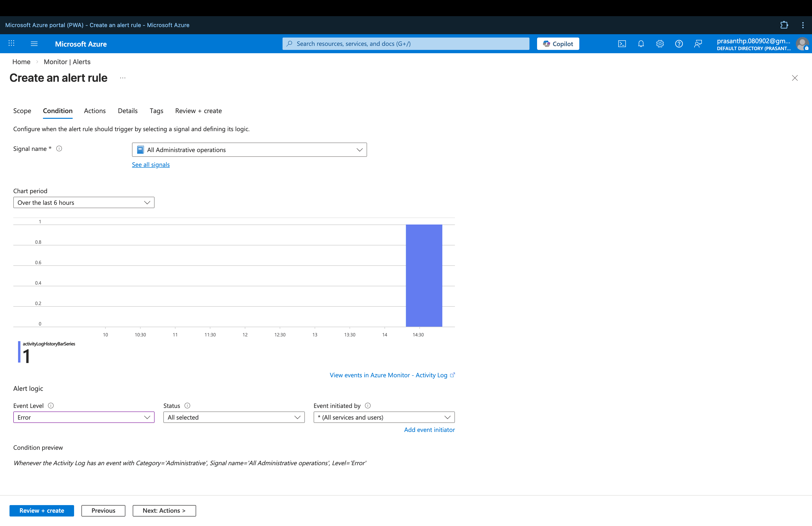
Task: Click the Status info icon
Action: (x=187, y=406)
